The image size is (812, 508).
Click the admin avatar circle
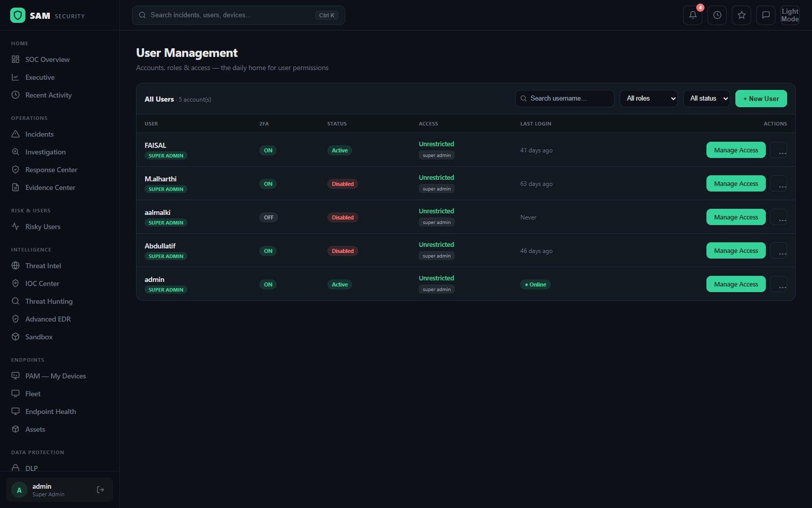click(x=19, y=490)
